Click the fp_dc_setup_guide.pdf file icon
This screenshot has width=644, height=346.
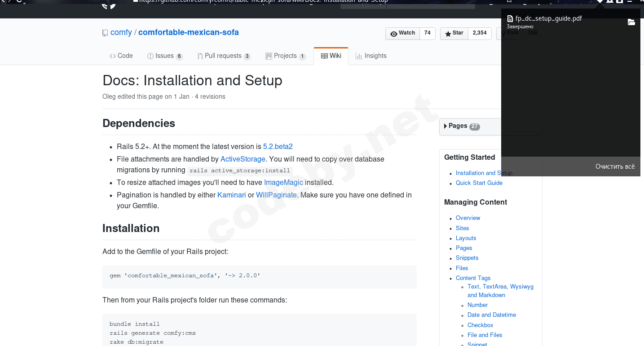[x=510, y=19]
